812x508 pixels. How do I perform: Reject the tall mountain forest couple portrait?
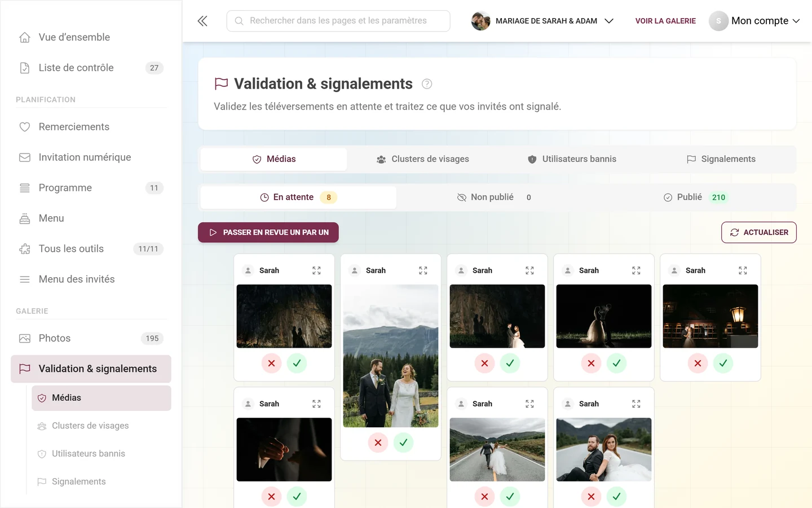pyautogui.click(x=378, y=443)
